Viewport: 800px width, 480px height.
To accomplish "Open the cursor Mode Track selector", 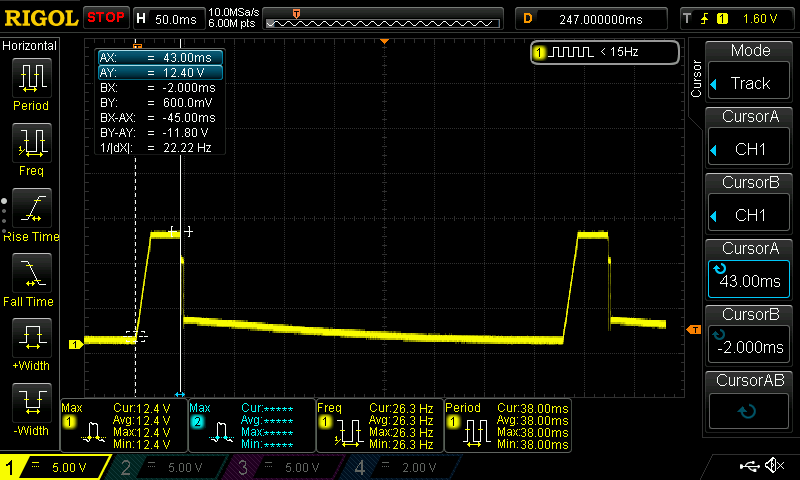I will (750, 73).
